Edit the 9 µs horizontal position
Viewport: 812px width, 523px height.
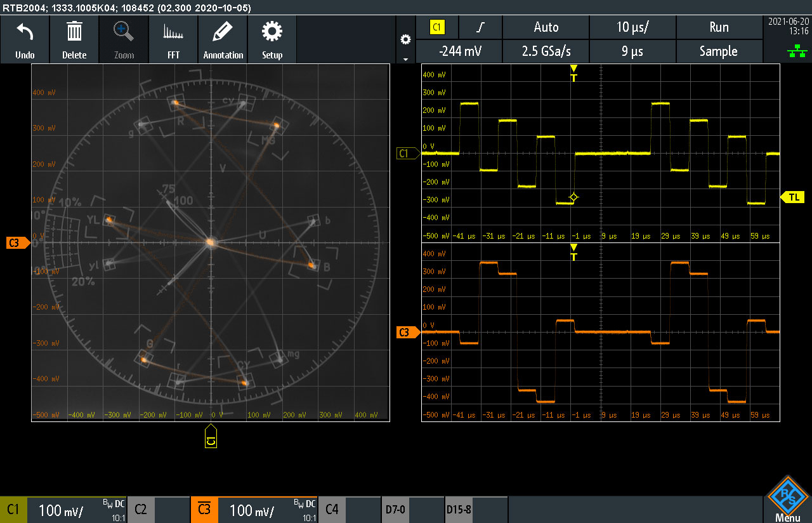pyautogui.click(x=632, y=51)
